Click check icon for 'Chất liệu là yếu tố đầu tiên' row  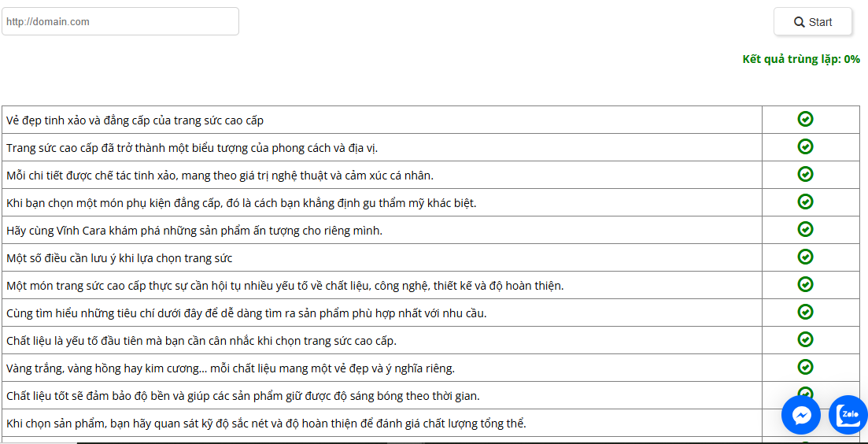(806, 339)
